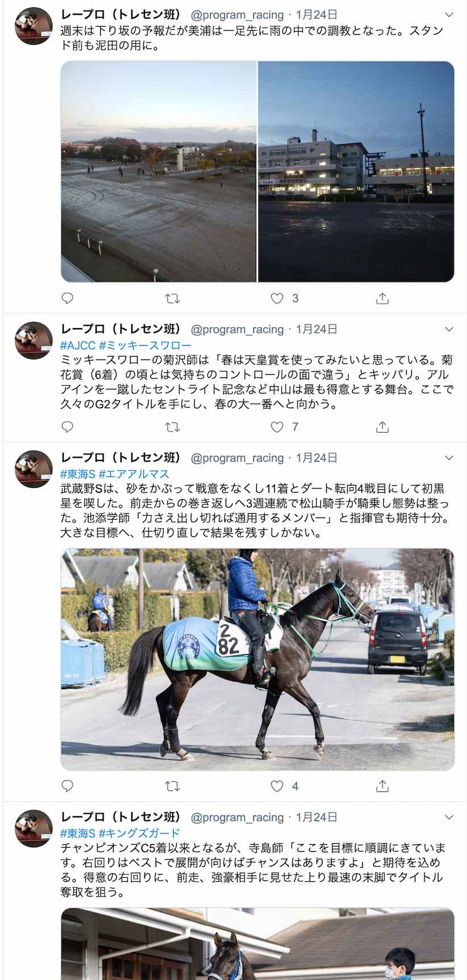View the horse number 82 photo
The height and width of the screenshot is (980, 467).
point(257,659)
